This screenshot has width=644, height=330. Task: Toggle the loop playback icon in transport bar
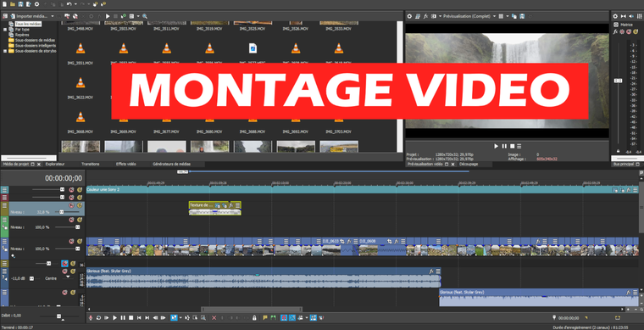(x=98, y=317)
